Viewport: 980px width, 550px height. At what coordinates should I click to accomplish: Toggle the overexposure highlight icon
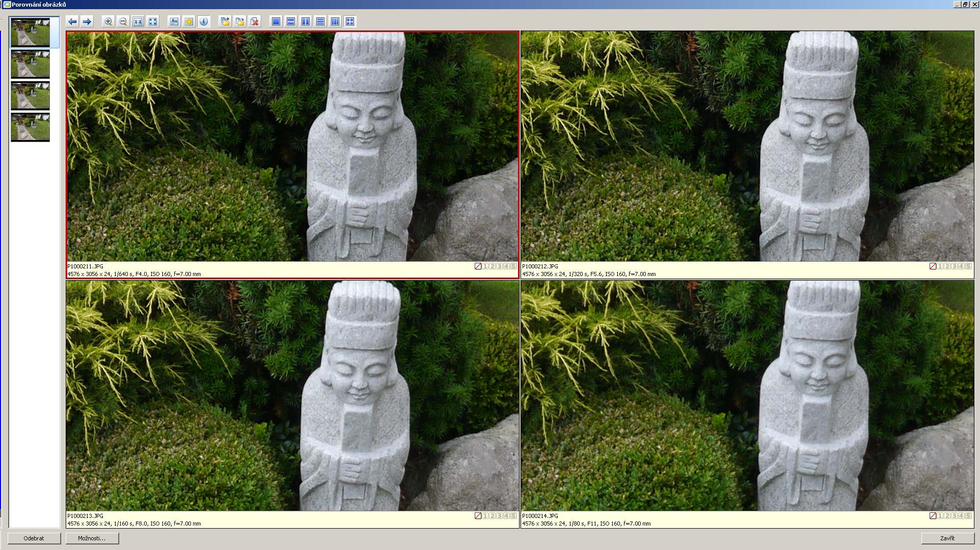[189, 21]
